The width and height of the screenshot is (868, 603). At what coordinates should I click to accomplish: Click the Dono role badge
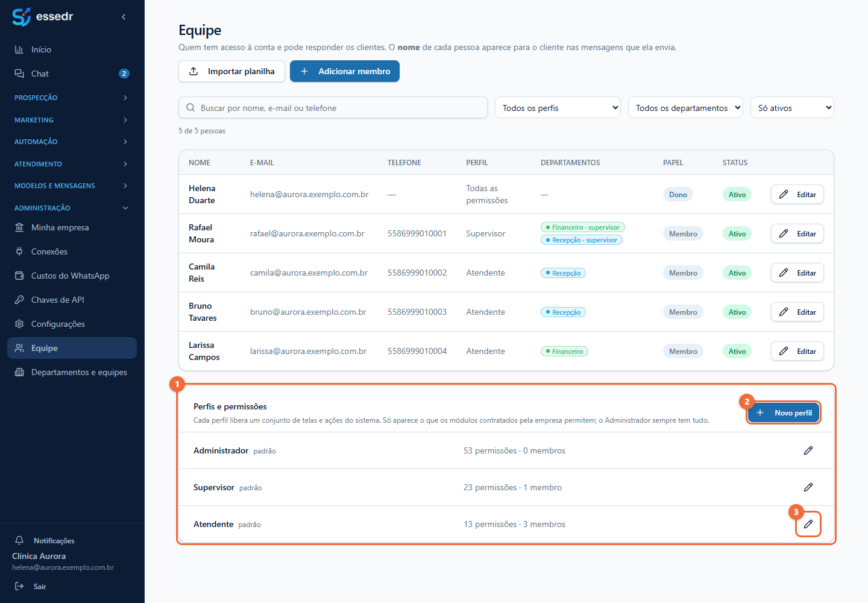pos(678,194)
